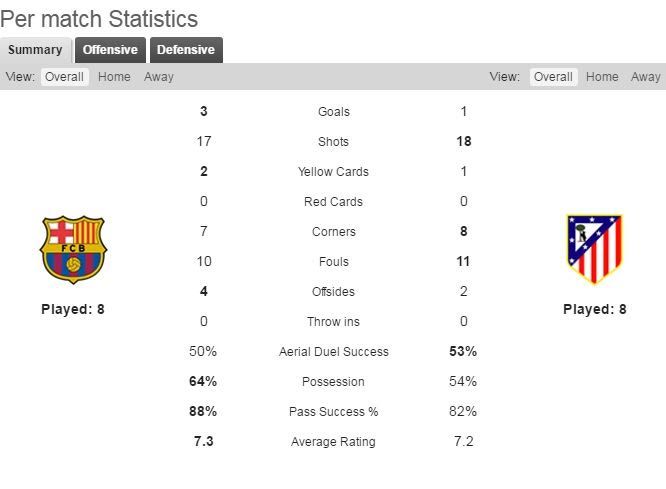
Task: Click the Average Rating label
Action: point(334,442)
